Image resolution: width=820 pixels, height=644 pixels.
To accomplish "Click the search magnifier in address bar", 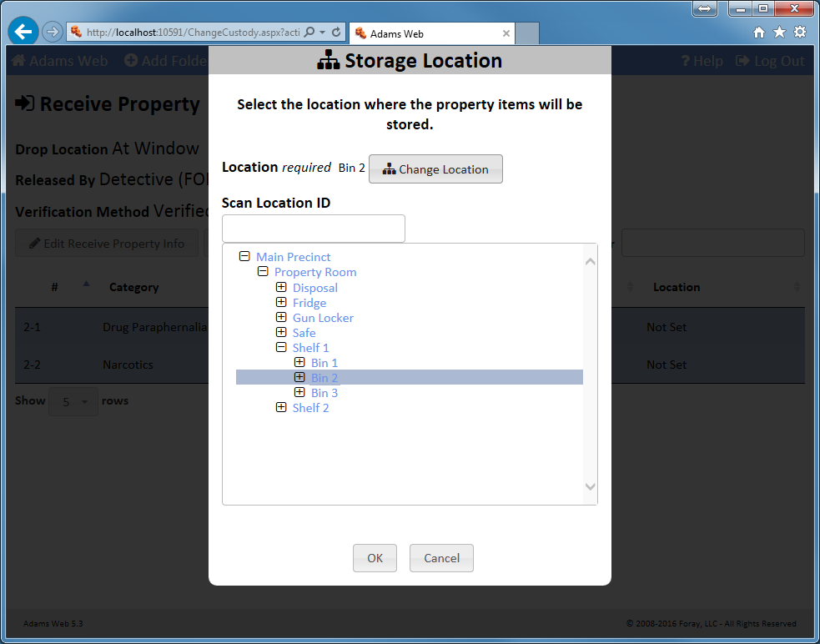I will [x=309, y=33].
